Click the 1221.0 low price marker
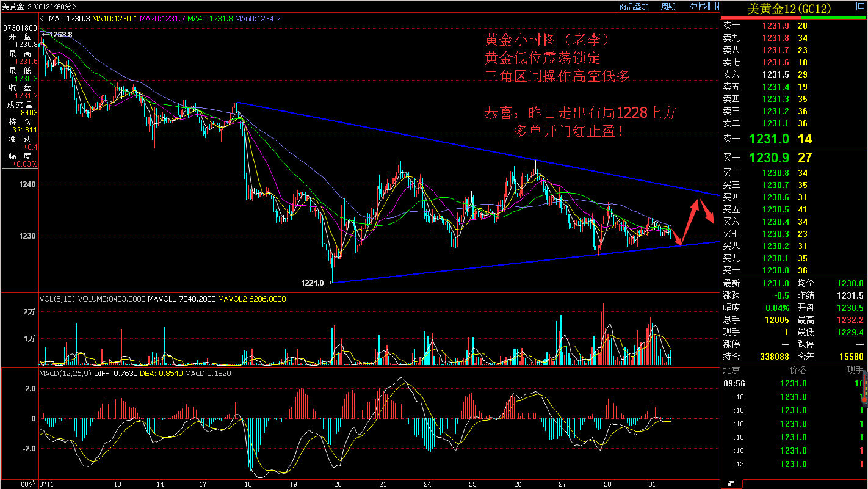The height and width of the screenshot is (489, 868). tap(312, 283)
